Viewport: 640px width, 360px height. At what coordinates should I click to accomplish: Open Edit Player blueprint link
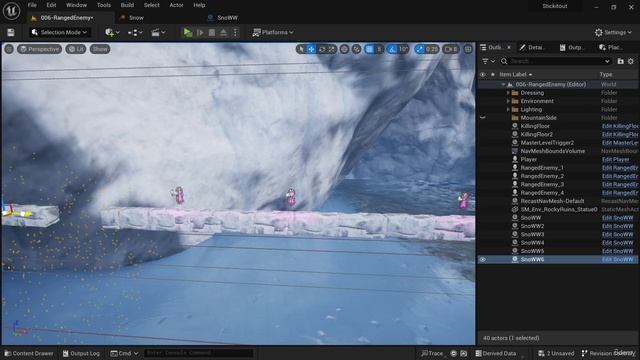click(616, 160)
